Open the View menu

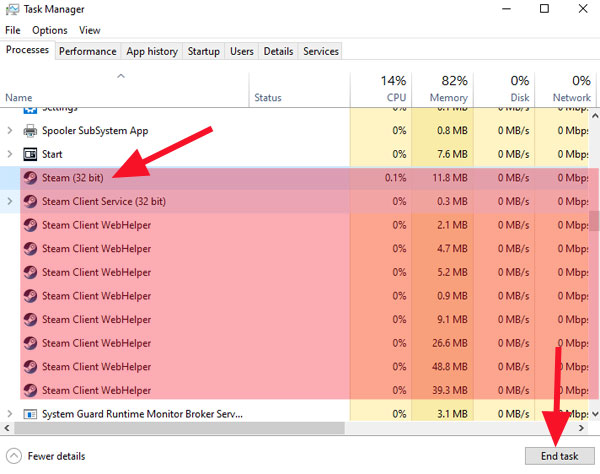pos(90,30)
